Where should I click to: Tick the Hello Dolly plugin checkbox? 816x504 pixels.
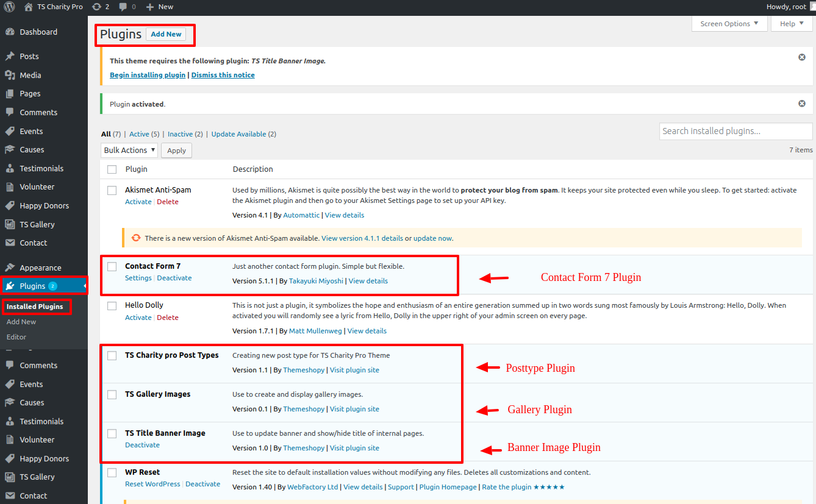(x=112, y=305)
